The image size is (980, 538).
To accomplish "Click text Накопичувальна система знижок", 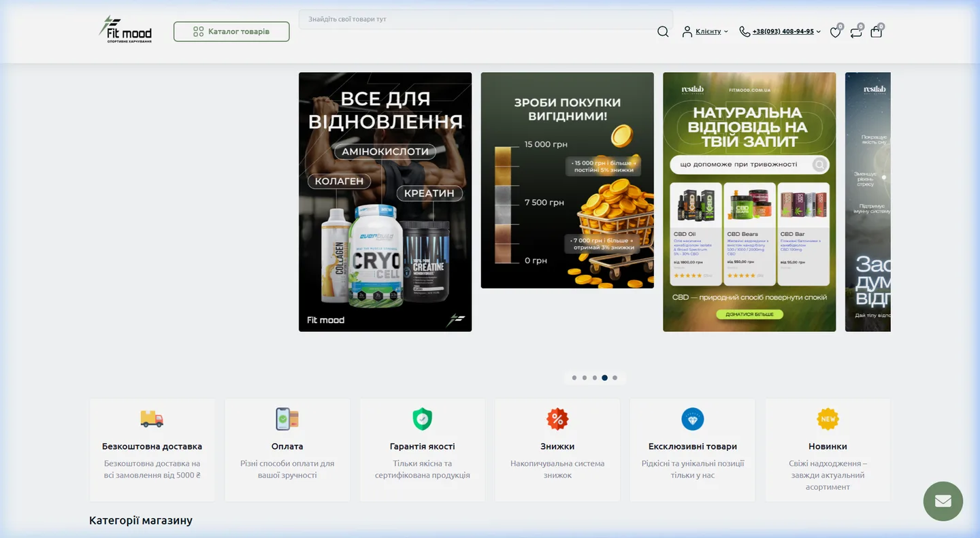I will point(557,469).
